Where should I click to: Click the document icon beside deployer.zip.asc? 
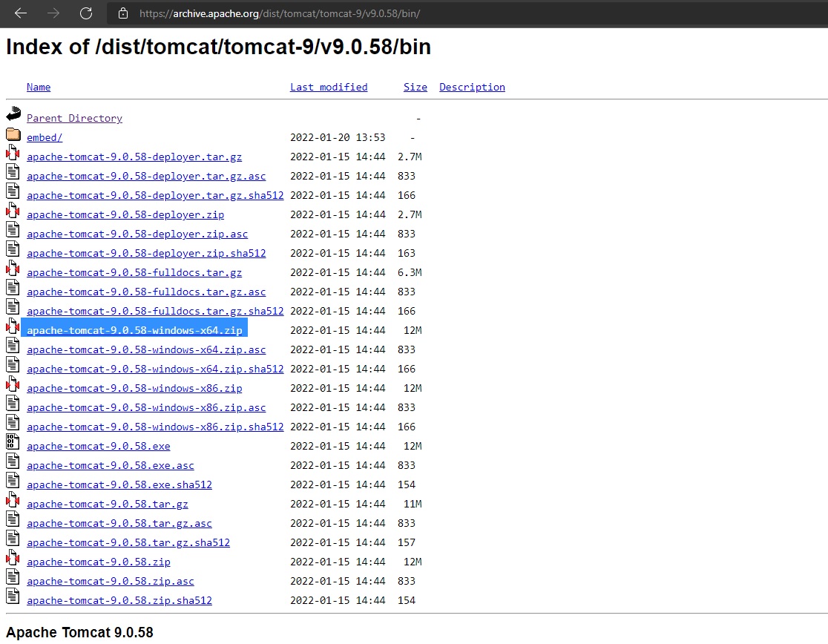click(x=13, y=229)
